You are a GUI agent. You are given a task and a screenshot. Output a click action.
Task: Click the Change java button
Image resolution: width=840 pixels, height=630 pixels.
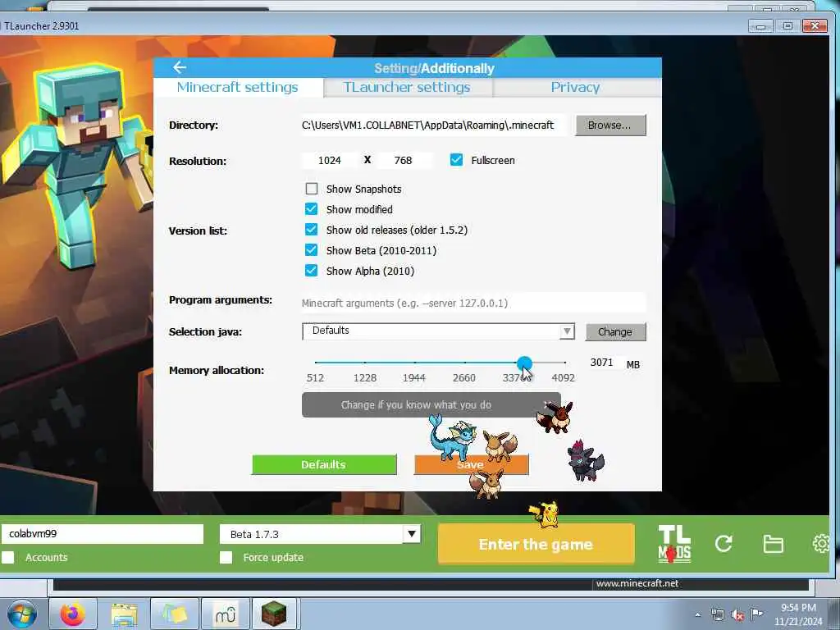coord(615,331)
